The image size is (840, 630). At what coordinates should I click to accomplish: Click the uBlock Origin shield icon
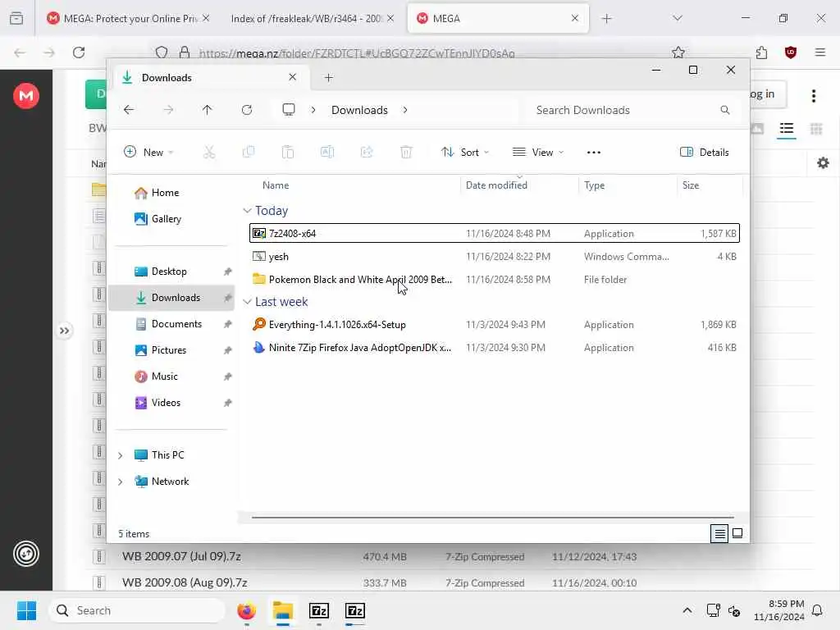[x=791, y=52]
